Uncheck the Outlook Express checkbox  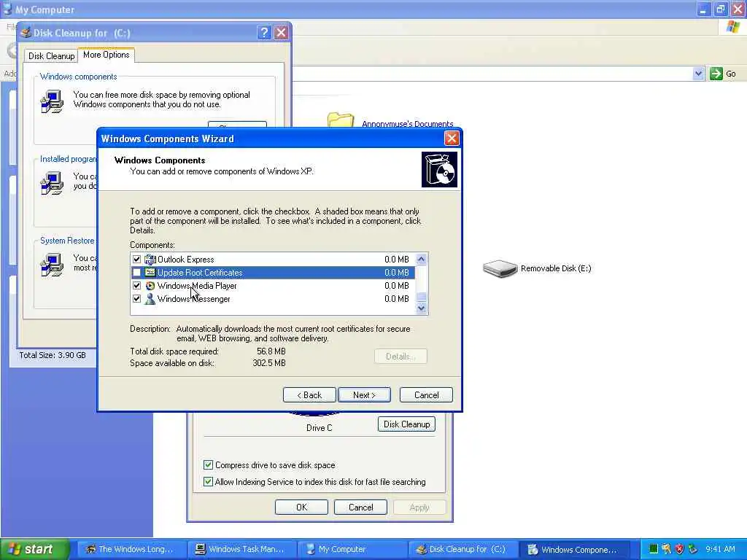tap(136, 260)
